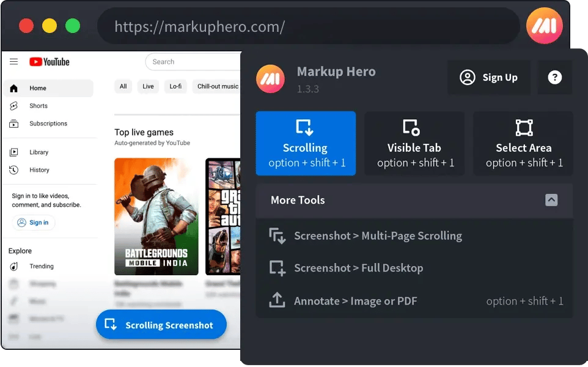Toggle the Live filter chip
This screenshot has width=588, height=367.
[147, 86]
